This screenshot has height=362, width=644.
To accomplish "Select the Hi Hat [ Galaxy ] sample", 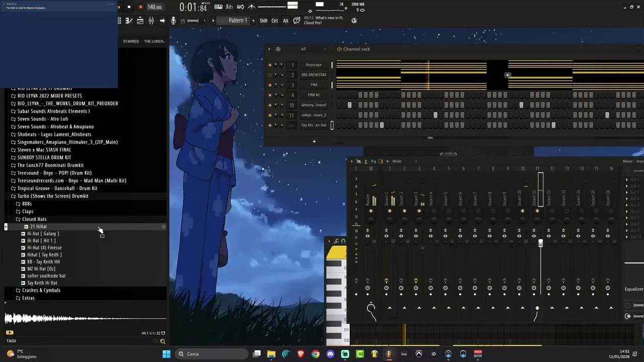I will (43, 234).
